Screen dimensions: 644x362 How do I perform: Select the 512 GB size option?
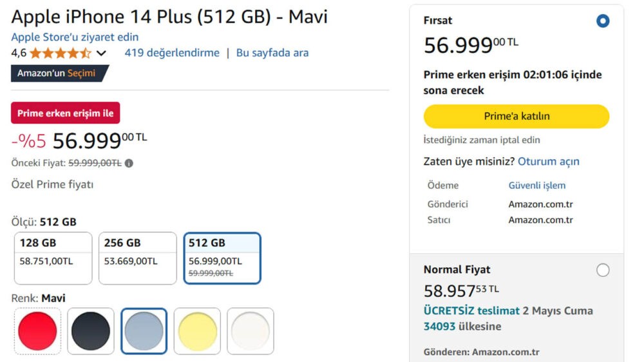point(222,258)
